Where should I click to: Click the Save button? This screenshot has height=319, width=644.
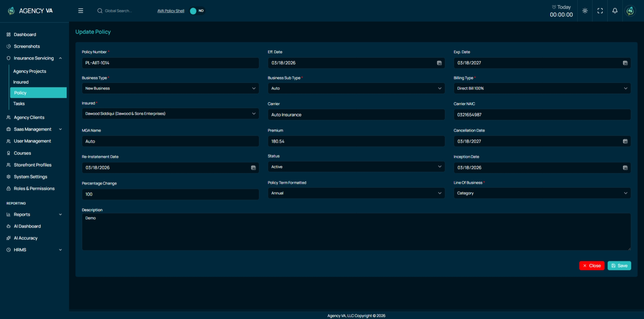(x=619, y=266)
